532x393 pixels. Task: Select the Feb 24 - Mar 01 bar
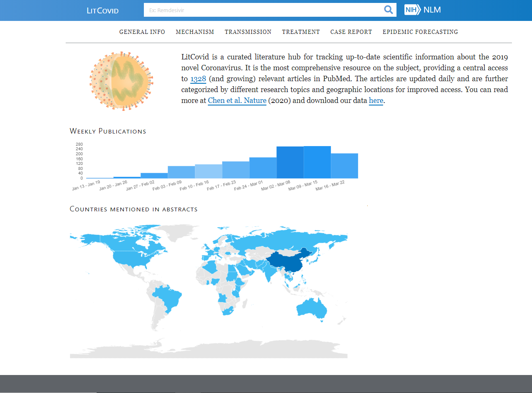click(x=263, y=168)
